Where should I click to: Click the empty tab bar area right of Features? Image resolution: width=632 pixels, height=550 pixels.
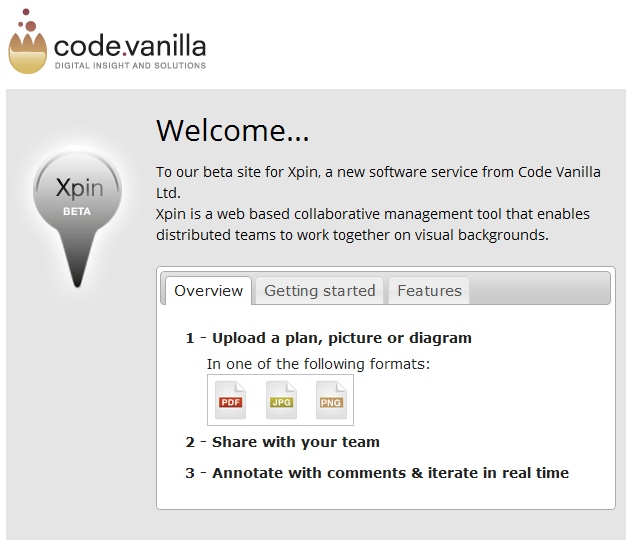[540, 291]
